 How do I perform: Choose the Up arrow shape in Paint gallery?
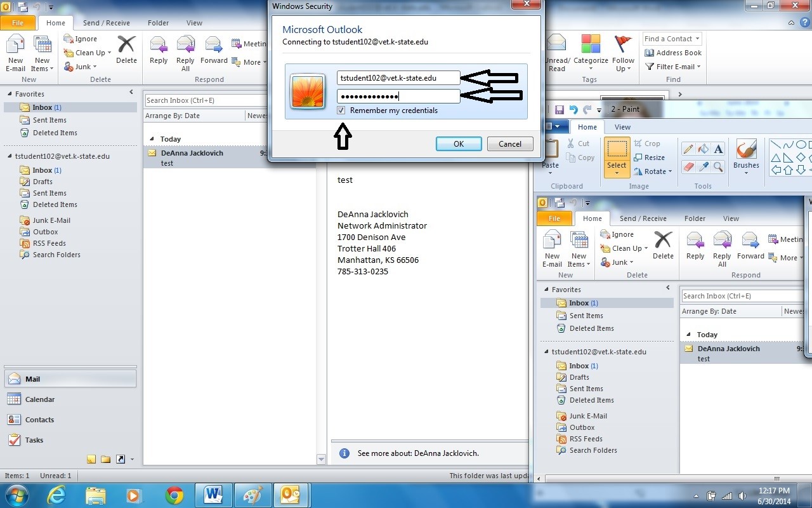point(788,170)
